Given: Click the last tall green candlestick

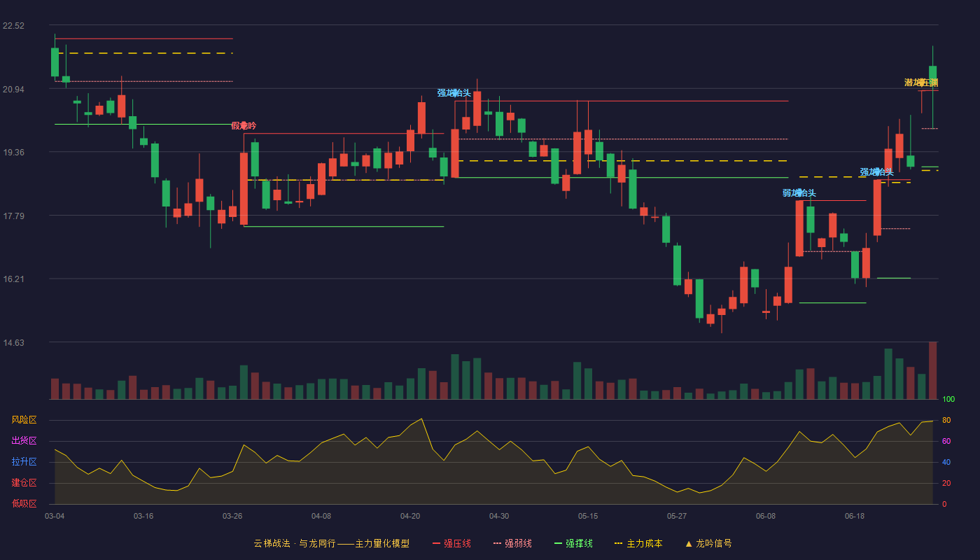Looking at the screenshot, I should coord(932,86).
